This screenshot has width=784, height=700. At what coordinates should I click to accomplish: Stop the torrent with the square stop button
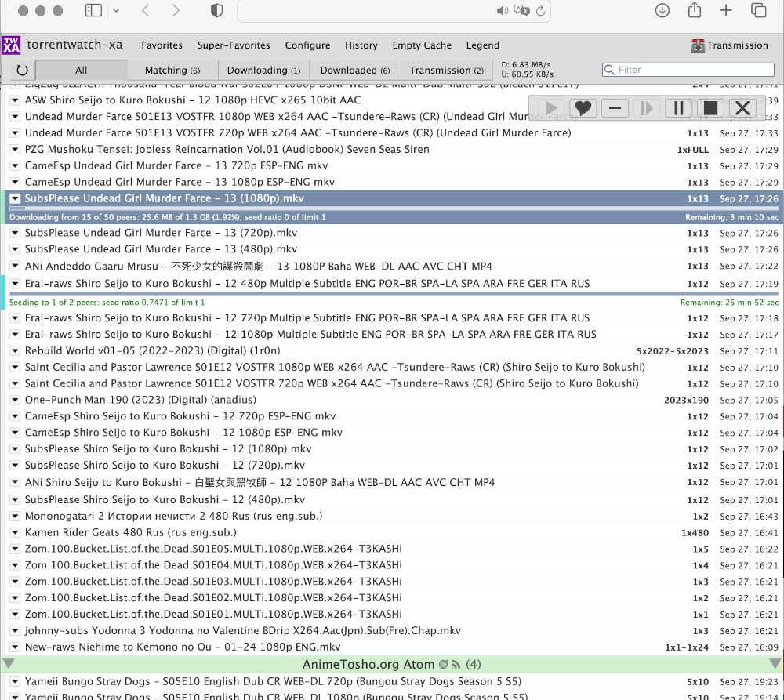click(710, 107)
